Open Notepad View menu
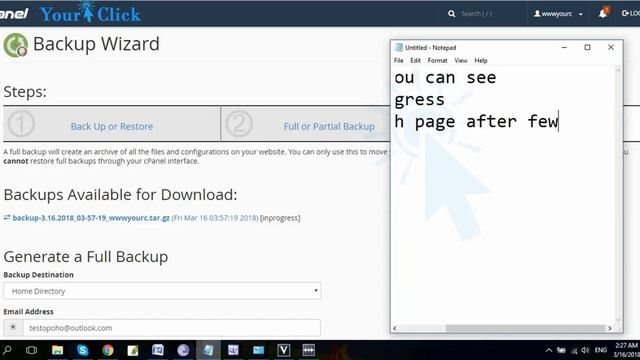 pos(461,60)
